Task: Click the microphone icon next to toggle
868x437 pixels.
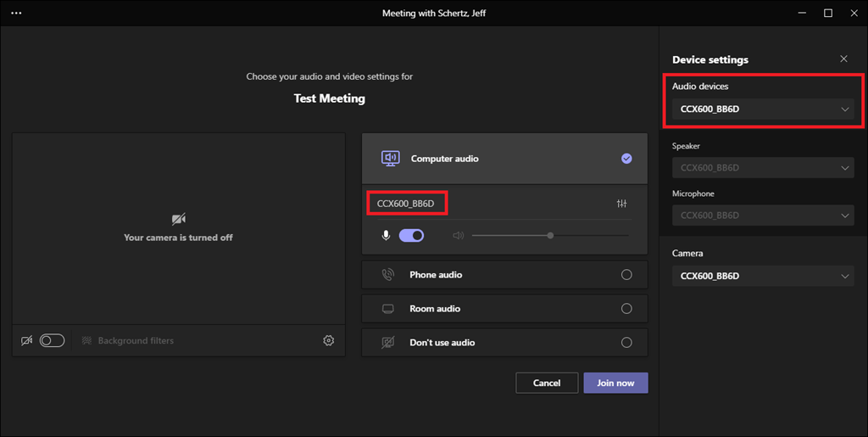Action: coord(386,235)
